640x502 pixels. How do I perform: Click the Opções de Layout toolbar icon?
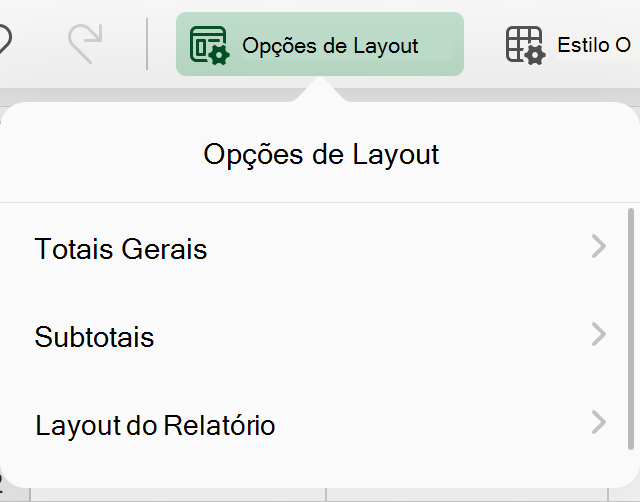point(210,45)
